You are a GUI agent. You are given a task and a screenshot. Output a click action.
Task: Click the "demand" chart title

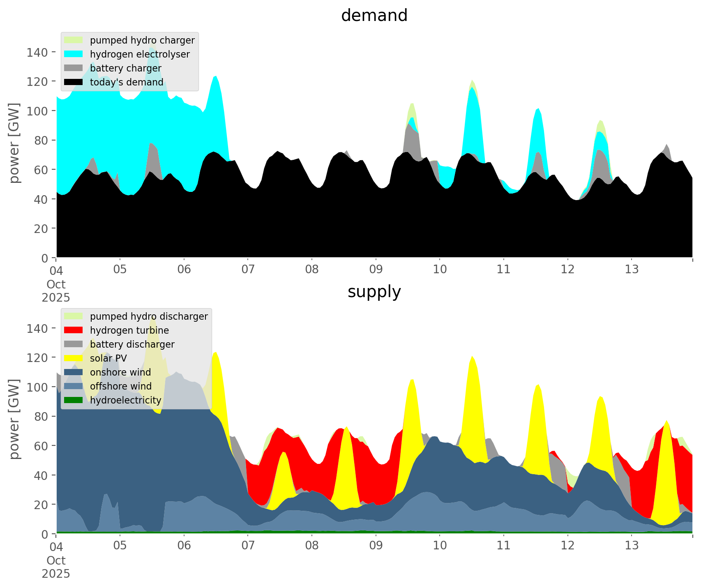[x=374, y=16]
